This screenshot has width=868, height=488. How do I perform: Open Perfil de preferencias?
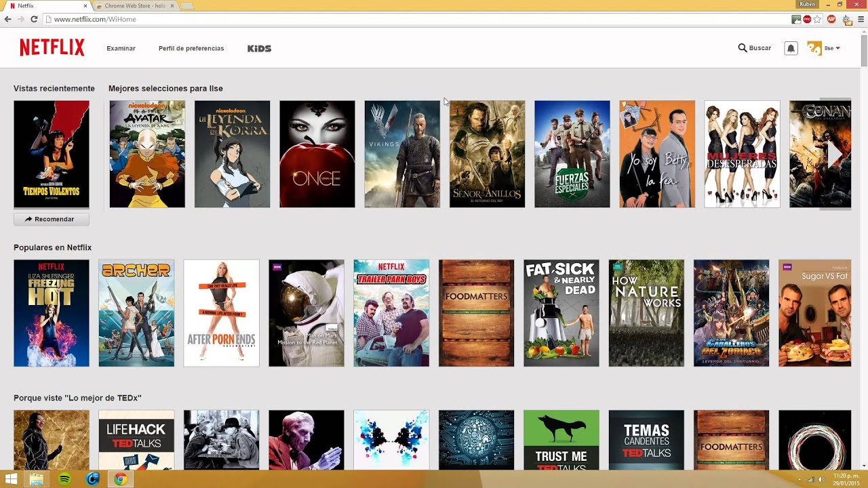point(191,48)
